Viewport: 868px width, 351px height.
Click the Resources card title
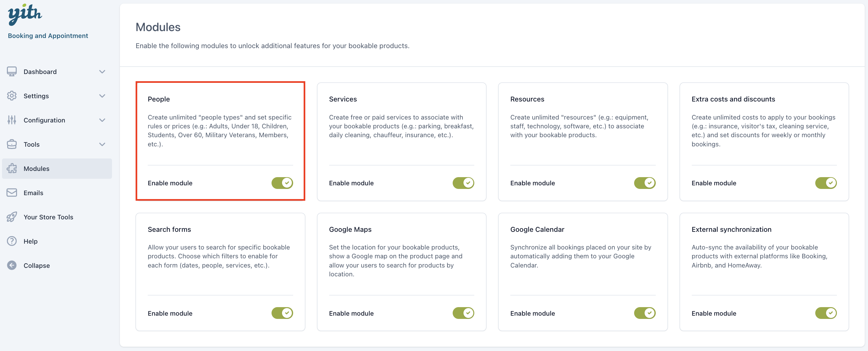pyautogui.click(x=527, y=99)
